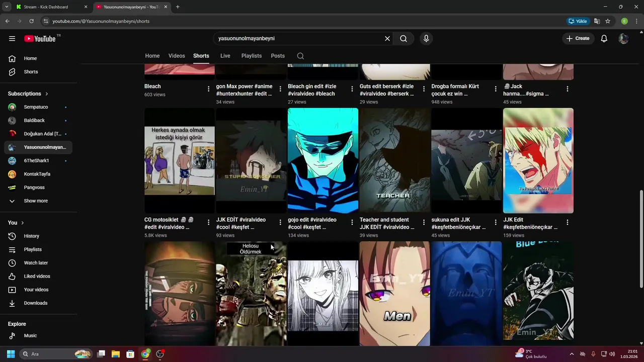The height and width of the screenshot is (362, 644).
Task: Open 6TheShark1 subscription channel
Action: click(x=38, y=160)
